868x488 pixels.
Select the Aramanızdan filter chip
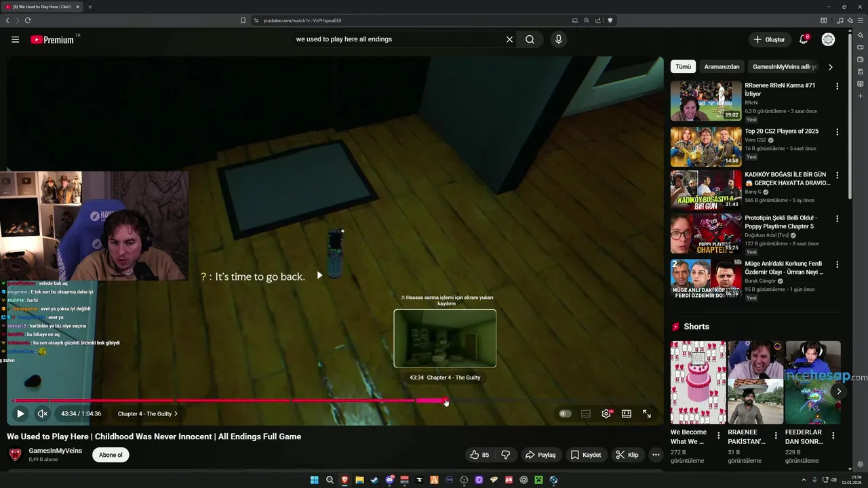(x=722, y=66)
